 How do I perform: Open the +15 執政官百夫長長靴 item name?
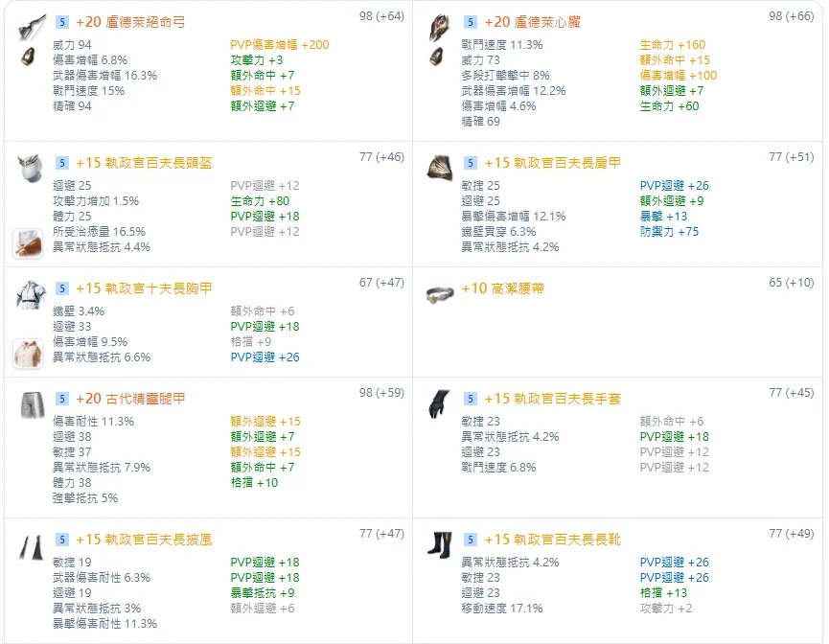553,540
